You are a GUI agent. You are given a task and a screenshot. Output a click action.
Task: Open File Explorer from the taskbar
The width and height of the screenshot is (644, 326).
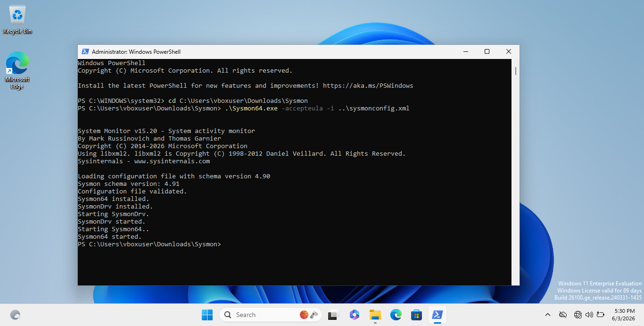coord(375,315)
